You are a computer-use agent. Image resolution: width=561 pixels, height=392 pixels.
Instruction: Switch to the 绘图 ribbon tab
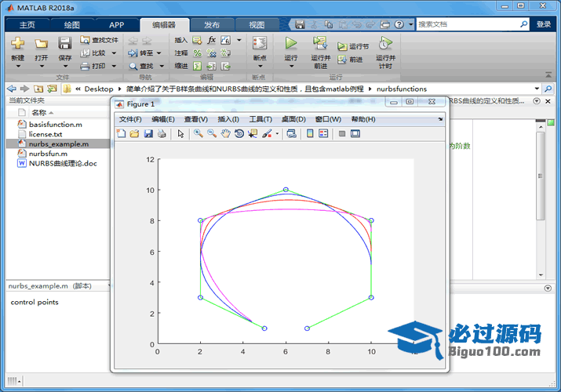pos(72,24)
